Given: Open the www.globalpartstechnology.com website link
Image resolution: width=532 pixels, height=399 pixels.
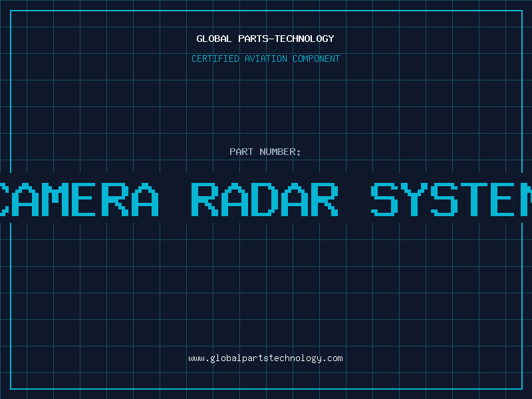Looking at the screenshot, I should [x=265, y=358].
